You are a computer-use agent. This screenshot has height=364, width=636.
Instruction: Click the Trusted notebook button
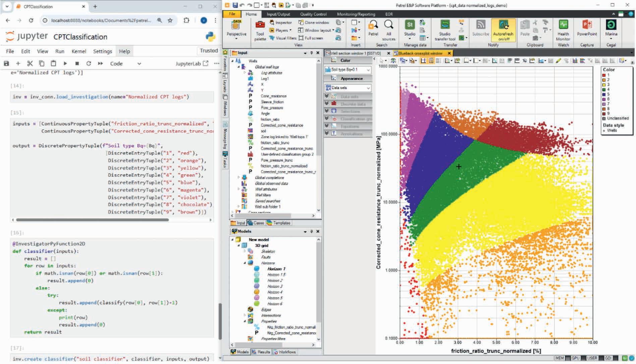click(209, 51)
